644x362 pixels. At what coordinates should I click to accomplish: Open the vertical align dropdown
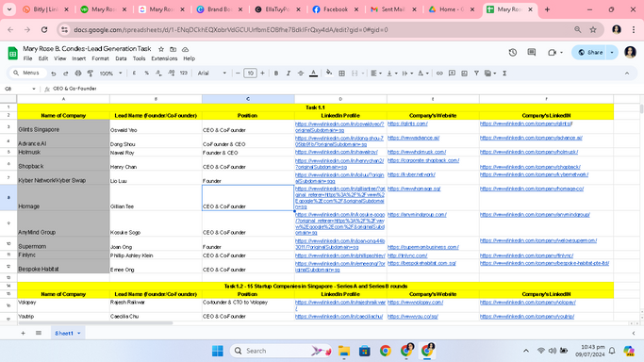pyautogui.click(x=392, y=73)
